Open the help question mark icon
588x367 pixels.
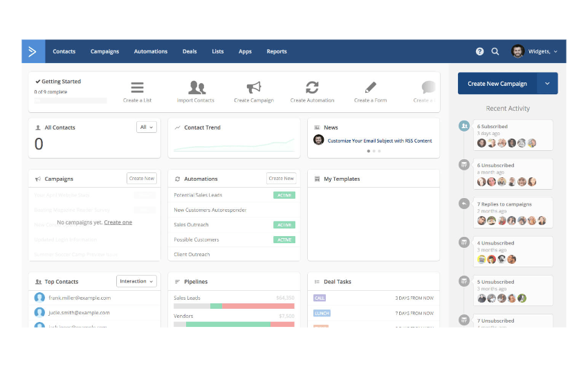479,51
